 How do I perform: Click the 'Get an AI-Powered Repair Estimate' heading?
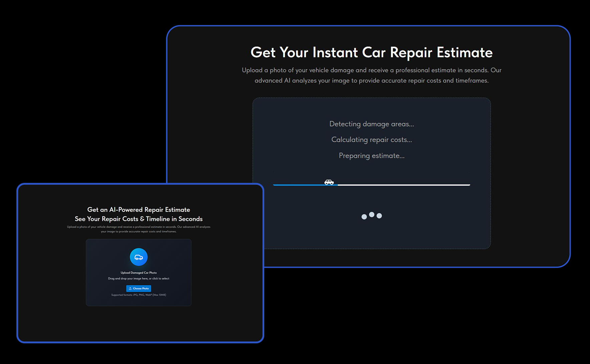[x=138, y=210]
